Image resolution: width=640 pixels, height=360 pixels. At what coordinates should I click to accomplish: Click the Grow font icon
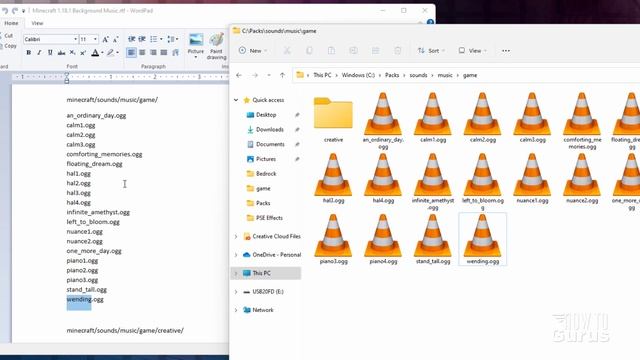(x=105, y=39)
